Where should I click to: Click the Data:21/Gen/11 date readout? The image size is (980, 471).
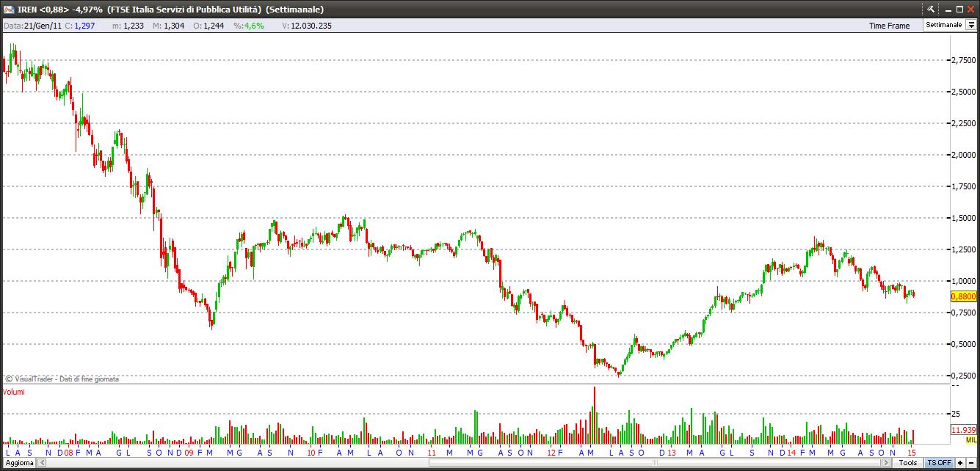(33, 26)
